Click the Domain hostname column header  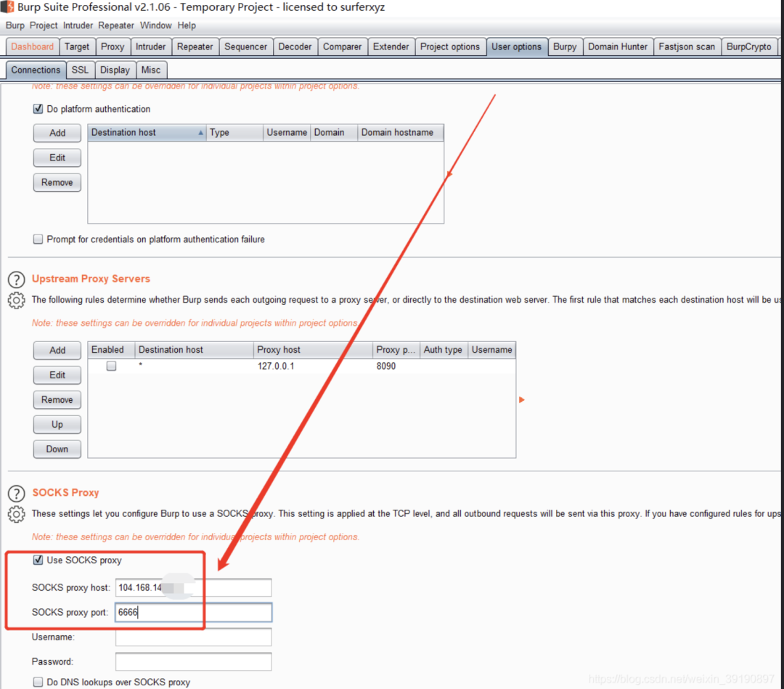pyautogui.click(x=400, y=132)
